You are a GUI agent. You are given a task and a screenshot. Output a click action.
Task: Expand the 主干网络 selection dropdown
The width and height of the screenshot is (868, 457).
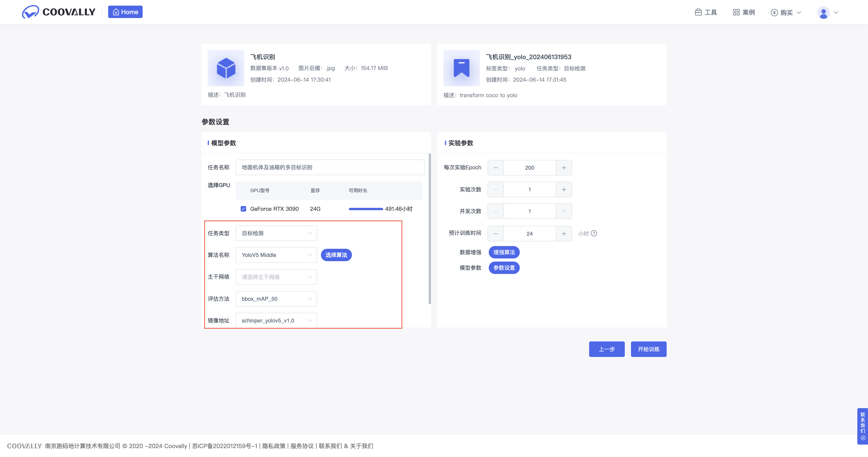[276, 277]
